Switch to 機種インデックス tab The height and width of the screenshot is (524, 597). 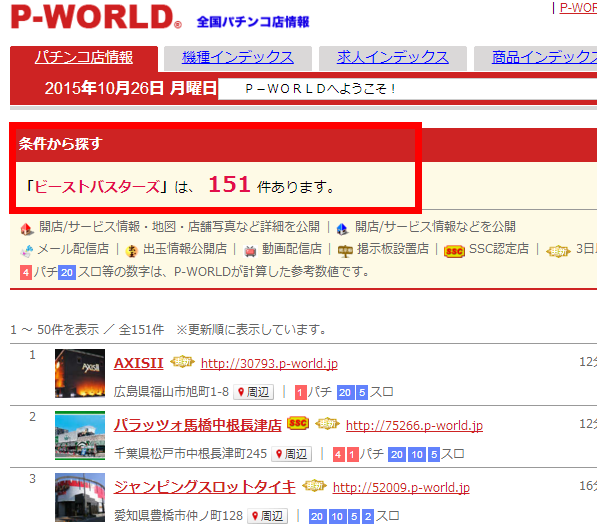point(238,58)
